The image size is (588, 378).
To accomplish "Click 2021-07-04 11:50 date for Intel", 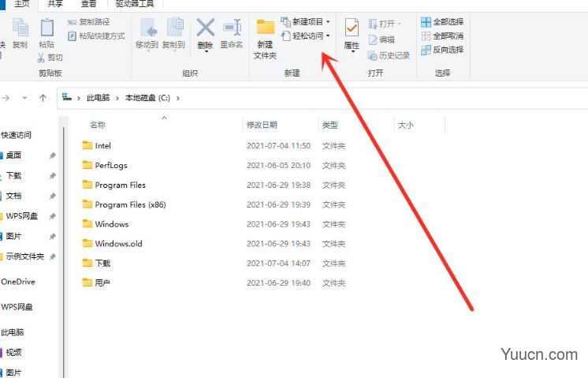I will click(278, 146).
